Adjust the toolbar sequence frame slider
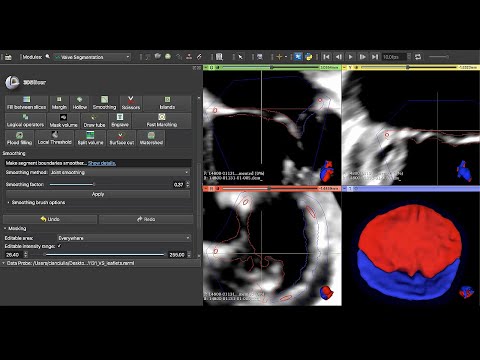The height and width of the screenshot is (360, 480). coord(439,57)
